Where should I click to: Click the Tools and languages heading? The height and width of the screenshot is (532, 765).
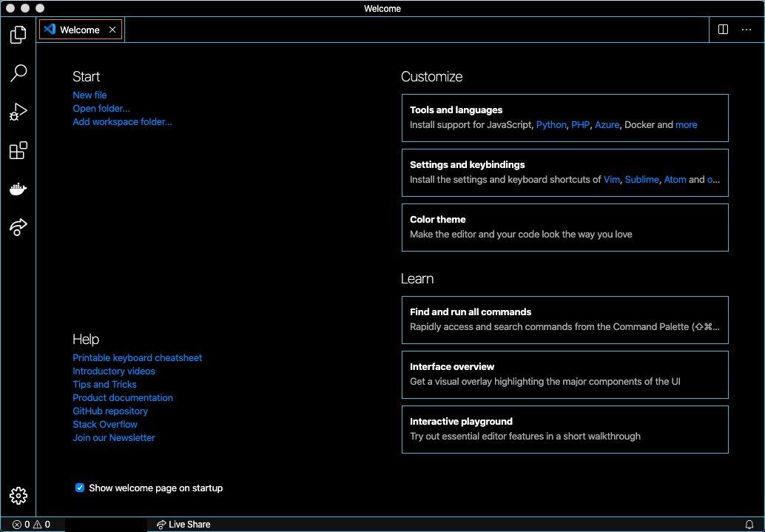pyautogui.click(x=456, y=110)
